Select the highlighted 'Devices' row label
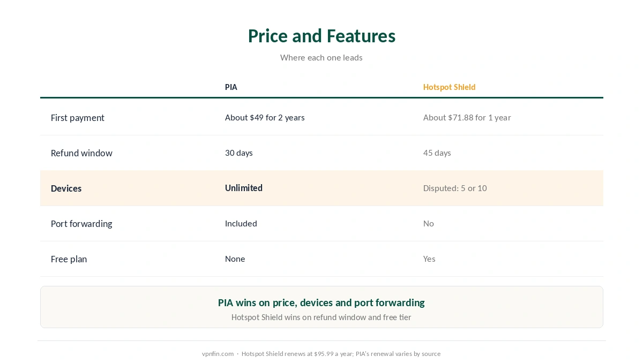The image size is (643, 364). [x=66, y=188]
